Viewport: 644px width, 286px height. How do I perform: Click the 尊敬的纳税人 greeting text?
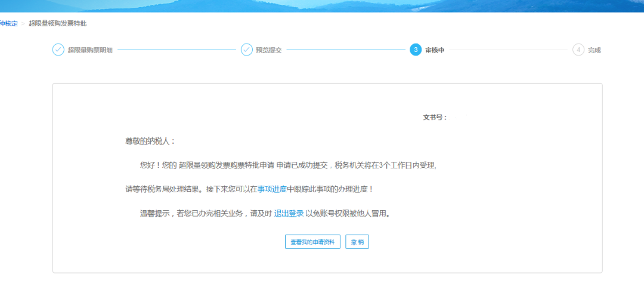pos(150,141)
